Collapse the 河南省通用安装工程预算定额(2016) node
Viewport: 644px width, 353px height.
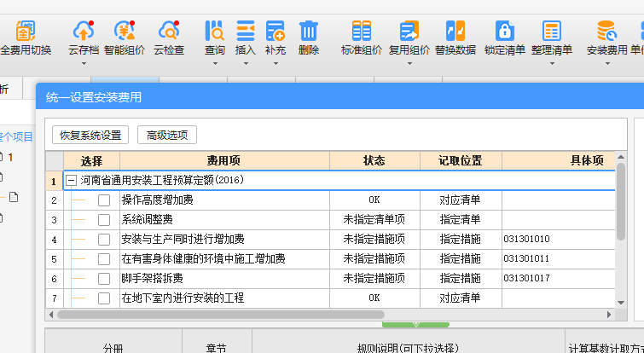coord(71,180)
